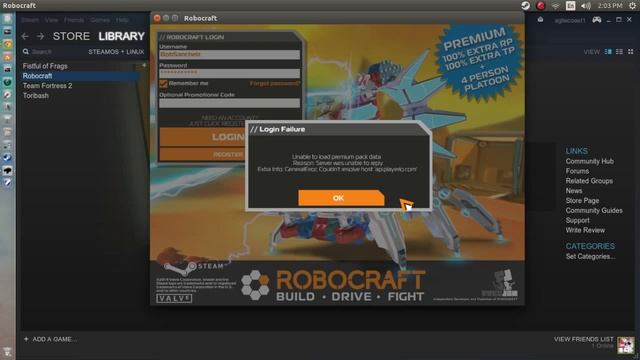Click the Password field in Robocraft login
640x360 pixels.
tap(229, 73)
